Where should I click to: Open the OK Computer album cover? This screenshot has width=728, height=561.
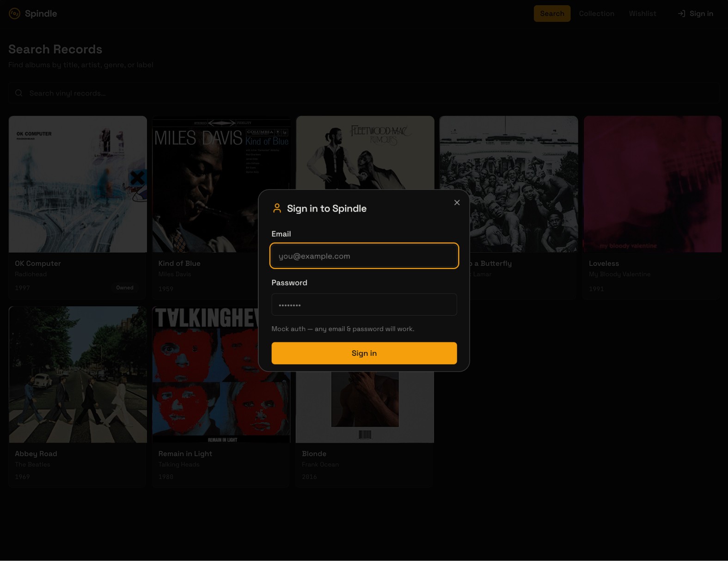click(78, 184)
